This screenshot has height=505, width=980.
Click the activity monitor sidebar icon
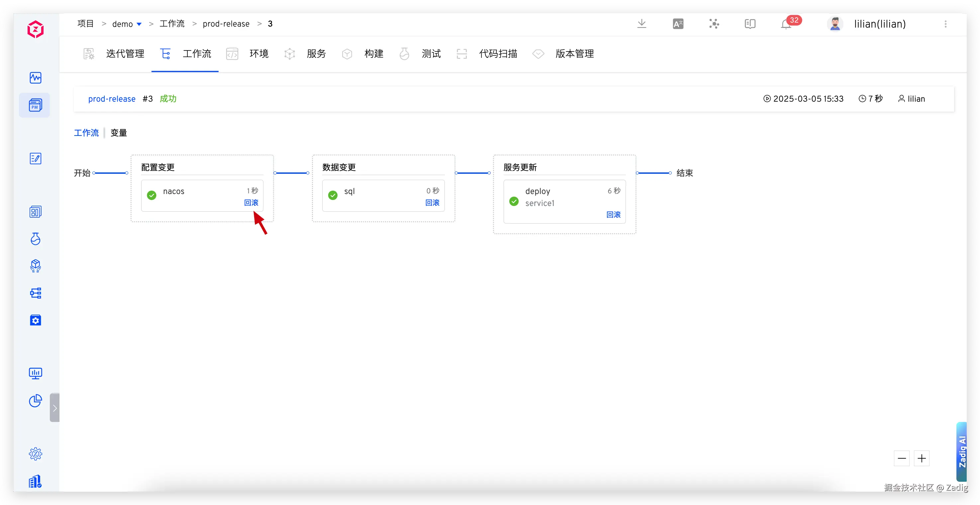[x=36, y=78]
